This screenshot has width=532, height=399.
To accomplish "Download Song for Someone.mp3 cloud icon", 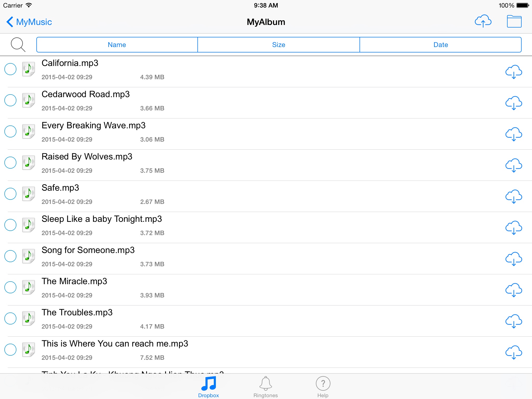I will click(x=514, y=259).
